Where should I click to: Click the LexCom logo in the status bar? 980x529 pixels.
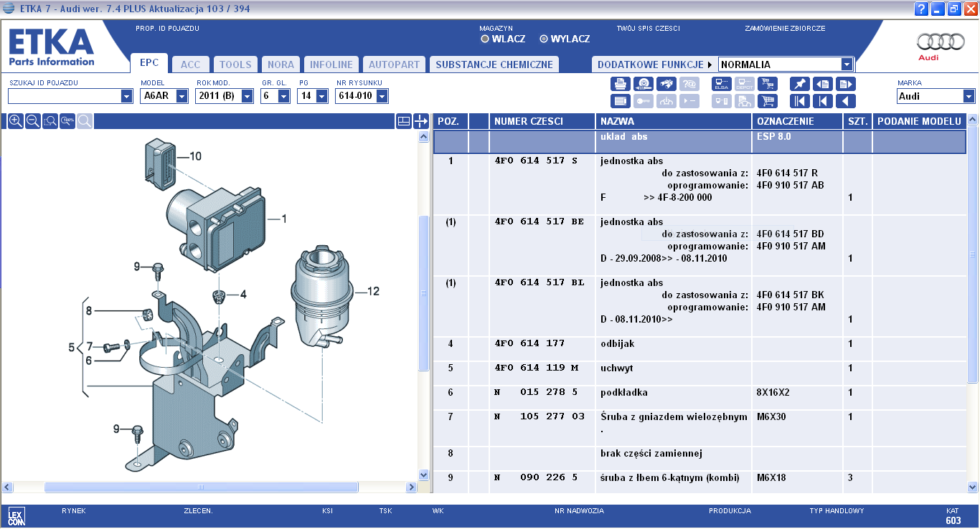click(x=16, y=517)
